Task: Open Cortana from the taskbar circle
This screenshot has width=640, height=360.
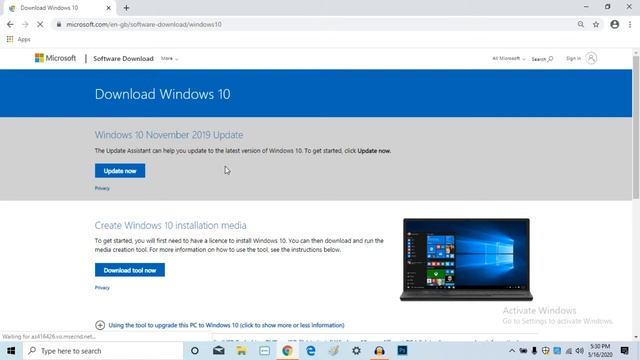Action: pyautogui.click(x=195, y=351)
